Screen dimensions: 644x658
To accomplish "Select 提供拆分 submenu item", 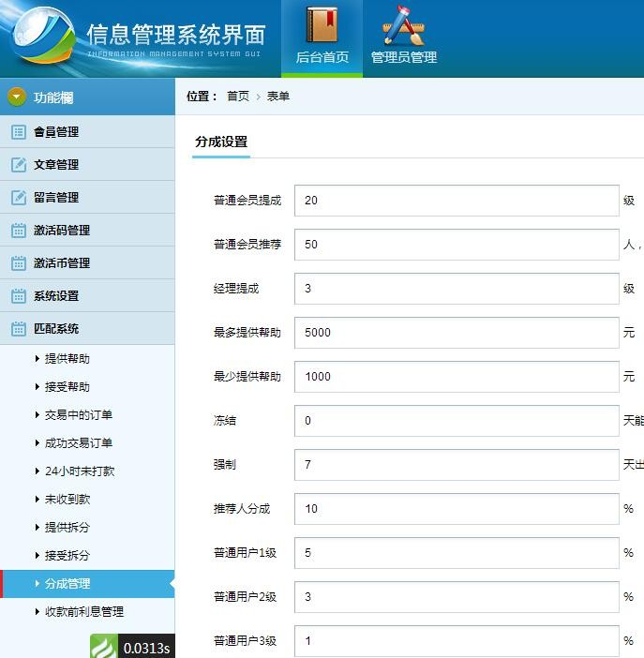I will click(x=67, y=527).
